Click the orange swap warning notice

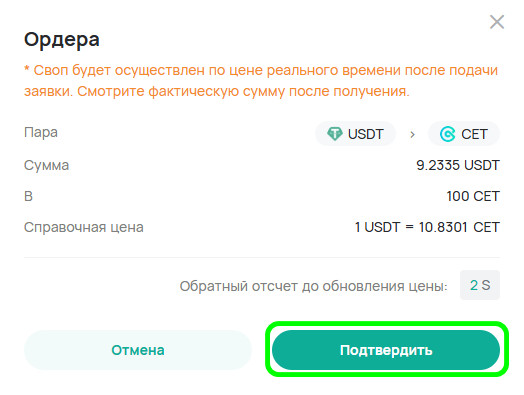pyautogui.click(x=261, y=81)
